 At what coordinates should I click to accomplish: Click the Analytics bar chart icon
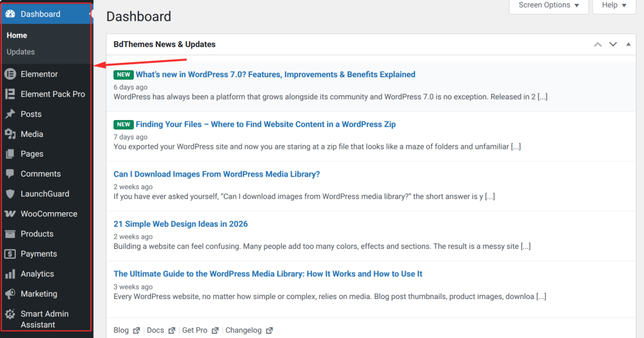click(x=10, y=274)
